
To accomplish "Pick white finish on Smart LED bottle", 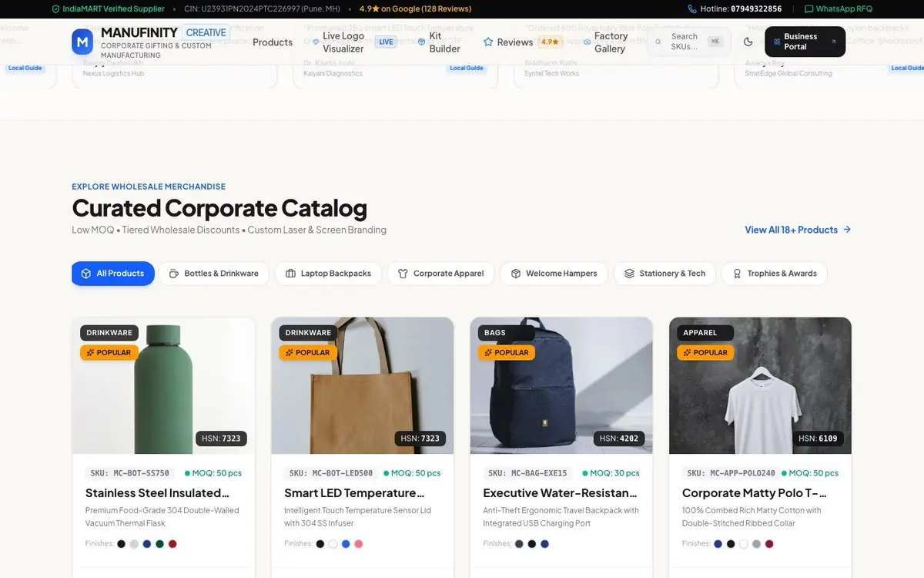I will click(333, 544).
